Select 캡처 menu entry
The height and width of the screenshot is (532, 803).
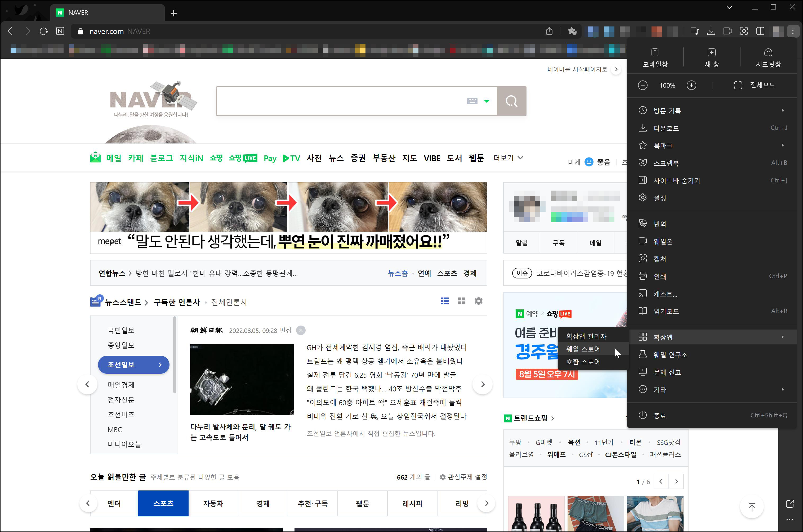point(712,259)
